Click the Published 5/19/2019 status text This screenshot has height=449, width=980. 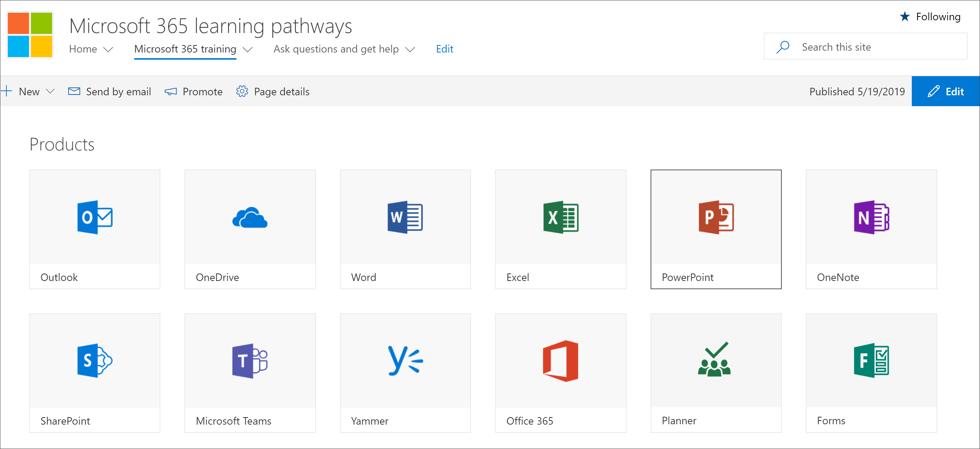point(857,92)
